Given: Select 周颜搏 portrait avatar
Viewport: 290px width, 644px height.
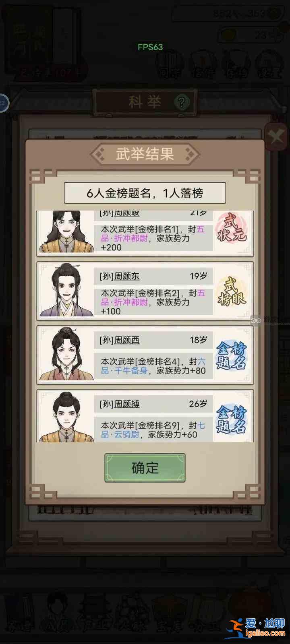Looking at the screenshot, I should tap(66, 417).
